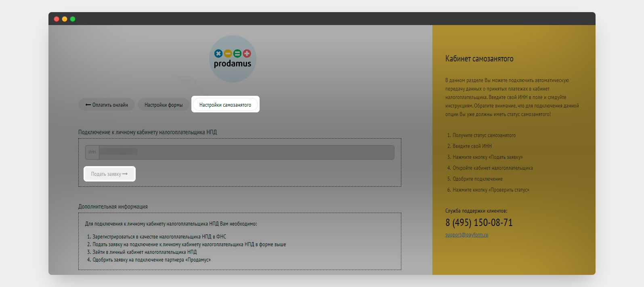This screenshot has height=287, width=644.
Task: Click the Prodamus logo
Action: point(233,59)
